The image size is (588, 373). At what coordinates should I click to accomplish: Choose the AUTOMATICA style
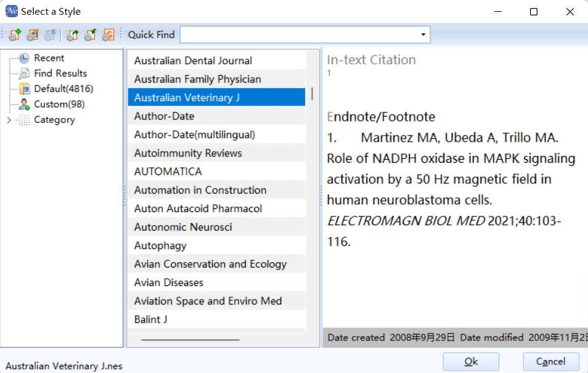coord(216,171)
